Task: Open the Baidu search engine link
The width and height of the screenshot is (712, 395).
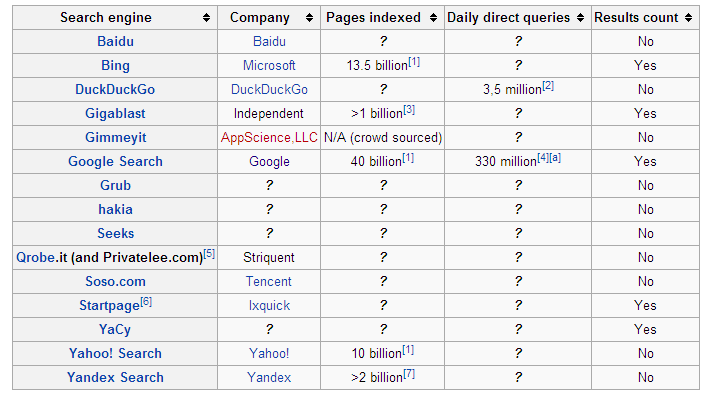Action: pyautogui.click(x=115, y=41)
